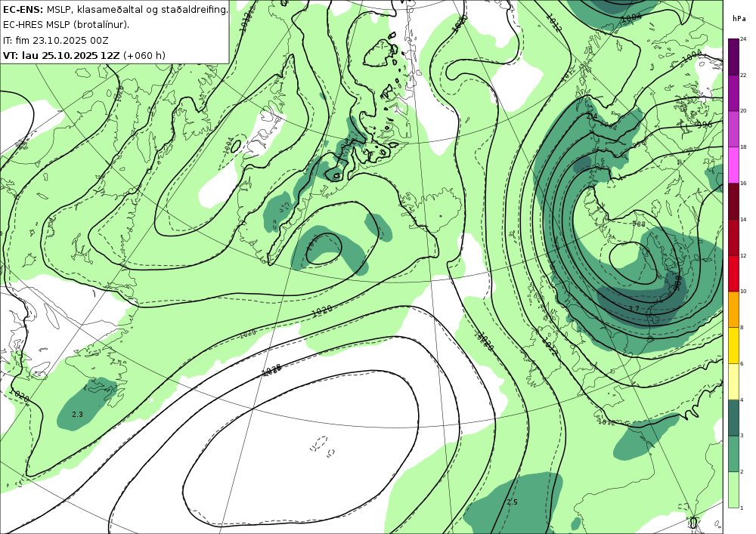Click the 3.7 spread value
756x534 pixels.
(x=634, y=309)
